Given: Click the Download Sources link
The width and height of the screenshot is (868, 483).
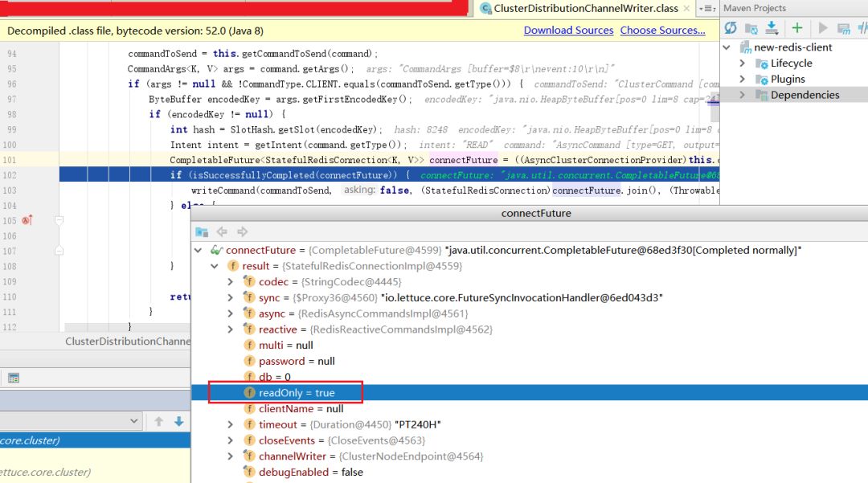Looking at the screenshot, I should (568, 31).
